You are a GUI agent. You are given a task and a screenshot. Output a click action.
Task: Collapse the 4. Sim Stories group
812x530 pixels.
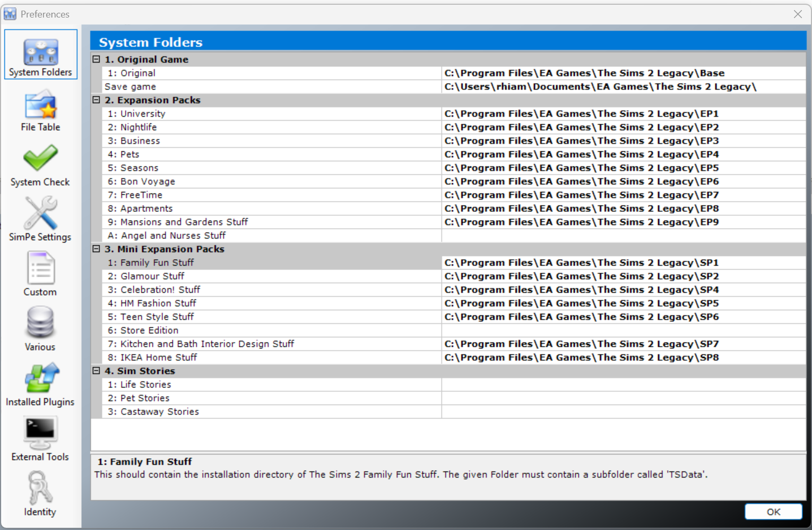[96, 371]
